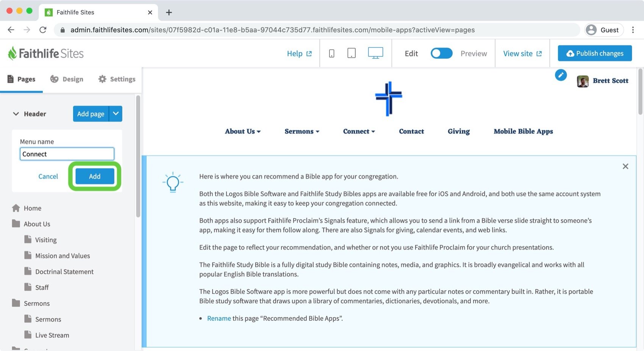The image size is (644, 351).
Task: Click the Guest profile button
Action: pos(604,30)
